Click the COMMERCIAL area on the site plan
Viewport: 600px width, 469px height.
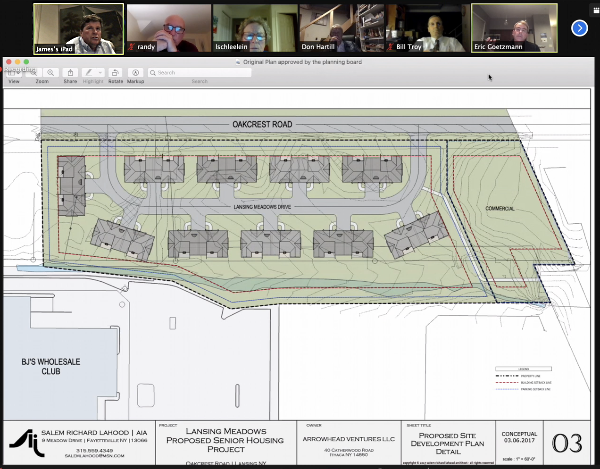[x=499, y=209]
